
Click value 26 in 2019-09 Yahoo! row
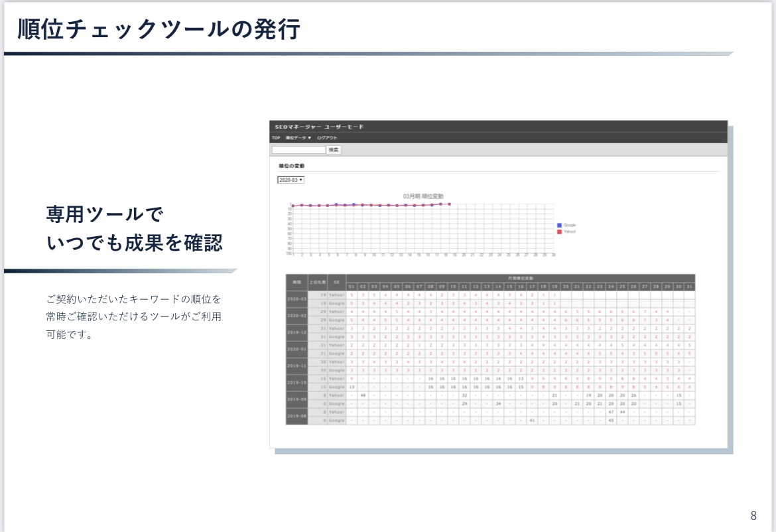633,395
